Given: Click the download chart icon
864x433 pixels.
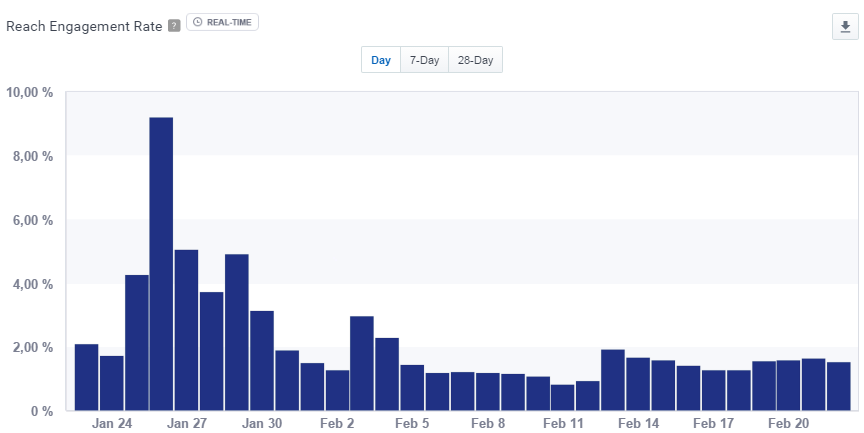Looking at the screenshot, I should (846, 27).
